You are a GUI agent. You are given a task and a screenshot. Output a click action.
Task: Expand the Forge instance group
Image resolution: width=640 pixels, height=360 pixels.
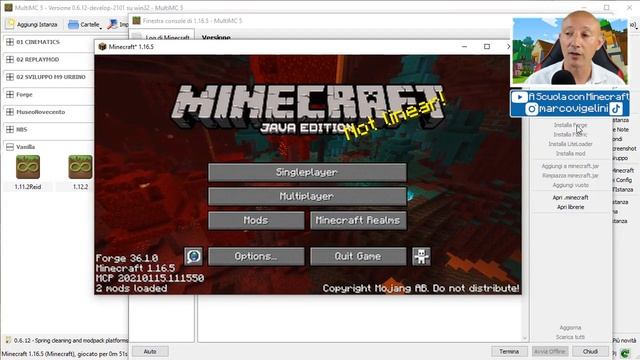point(10,94)
